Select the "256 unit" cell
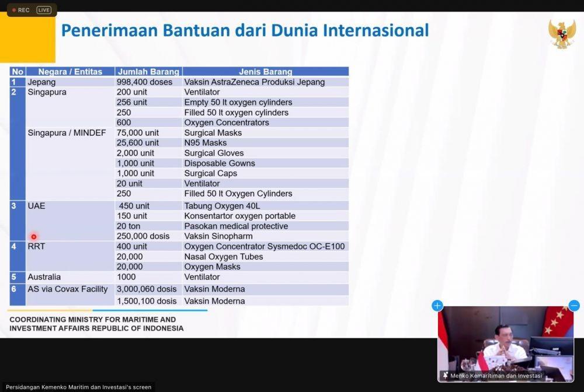 (148, 102)
